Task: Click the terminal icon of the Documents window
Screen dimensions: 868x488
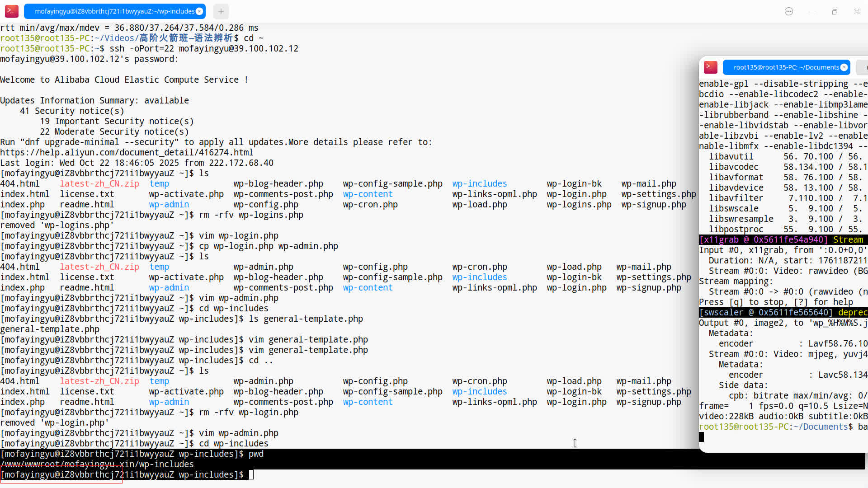Action: [x=711, y=67]
